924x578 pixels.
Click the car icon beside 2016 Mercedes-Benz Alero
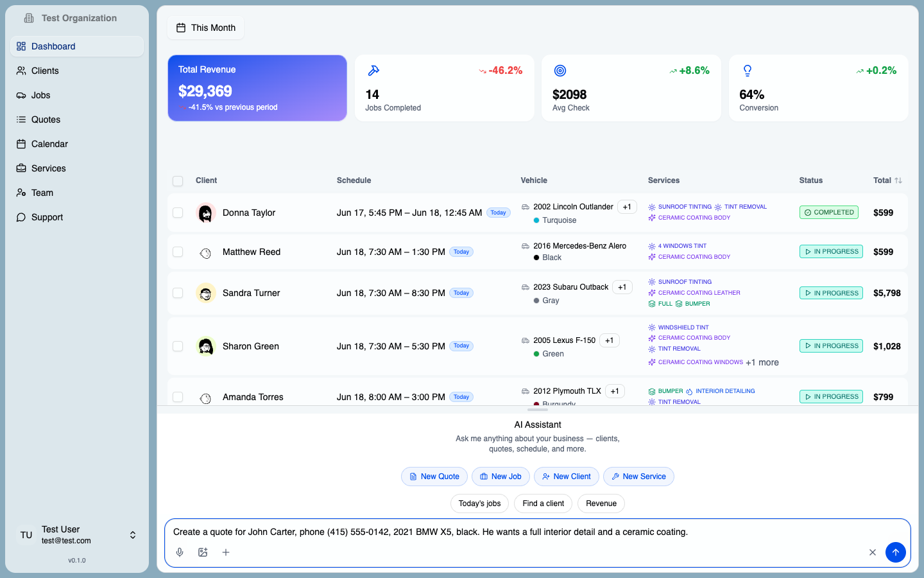coord(526,246)
